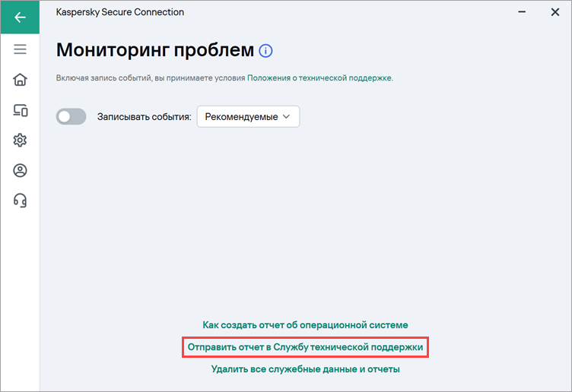Click the Записывать события label
The height and width of the screenshot is (392, 572).
pos(144,117)
